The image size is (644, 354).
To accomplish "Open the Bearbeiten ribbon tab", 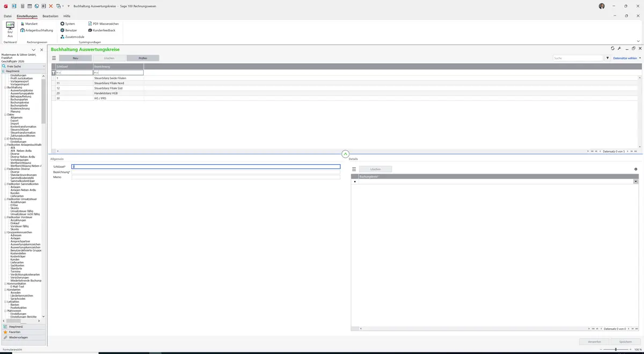I will click(50, 16).
